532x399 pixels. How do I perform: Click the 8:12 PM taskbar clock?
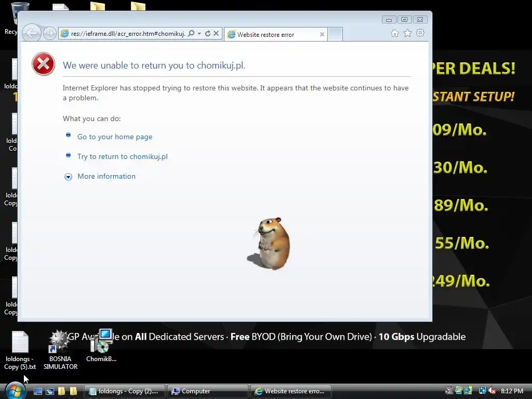point(512,391)
